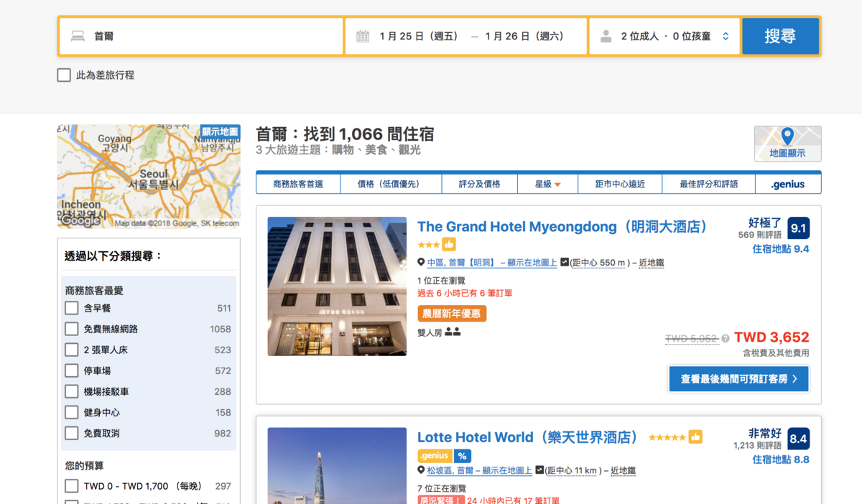Click the calendar icon beside check-in date

click(363, 36)
